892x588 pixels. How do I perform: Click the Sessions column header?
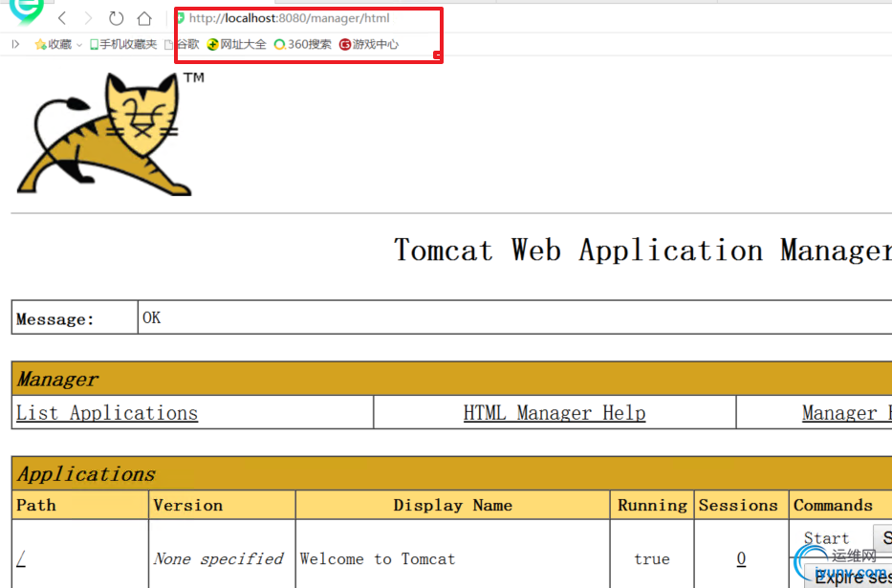741,505
